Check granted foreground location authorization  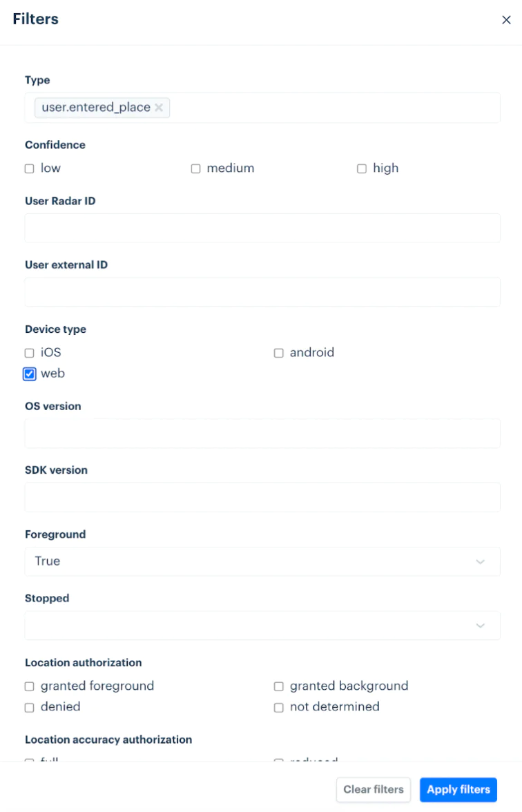[29, 686]
